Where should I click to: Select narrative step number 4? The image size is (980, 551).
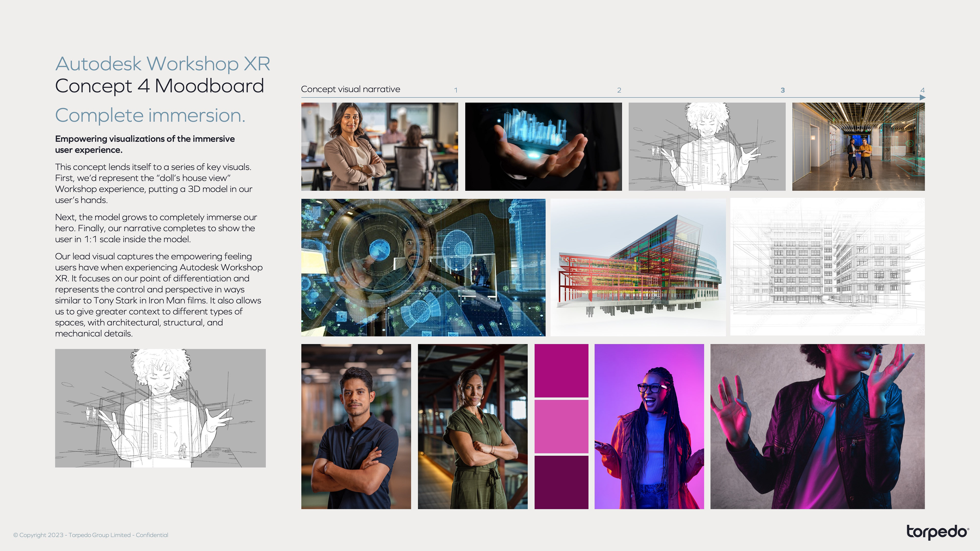(922, 90)
